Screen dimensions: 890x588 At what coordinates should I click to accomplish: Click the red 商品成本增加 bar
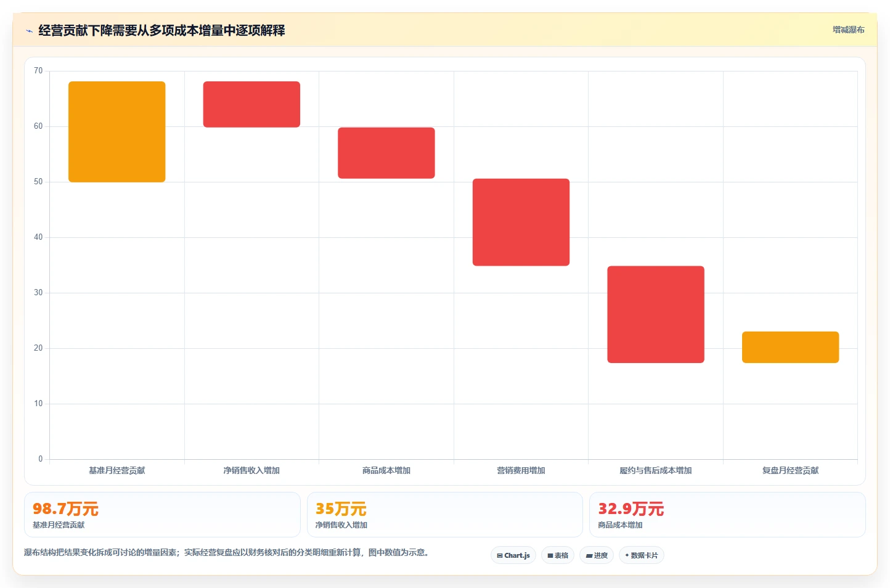pos(386,153)
